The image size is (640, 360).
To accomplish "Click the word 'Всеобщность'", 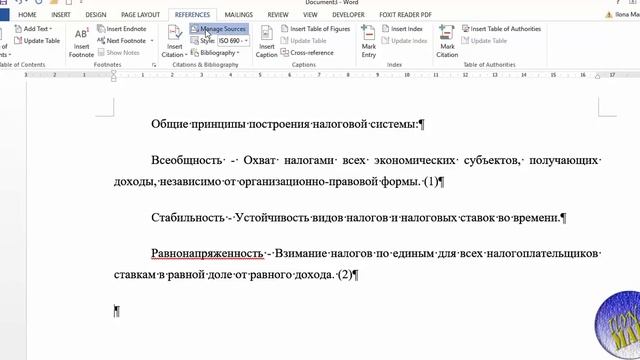I will point(187,160).
